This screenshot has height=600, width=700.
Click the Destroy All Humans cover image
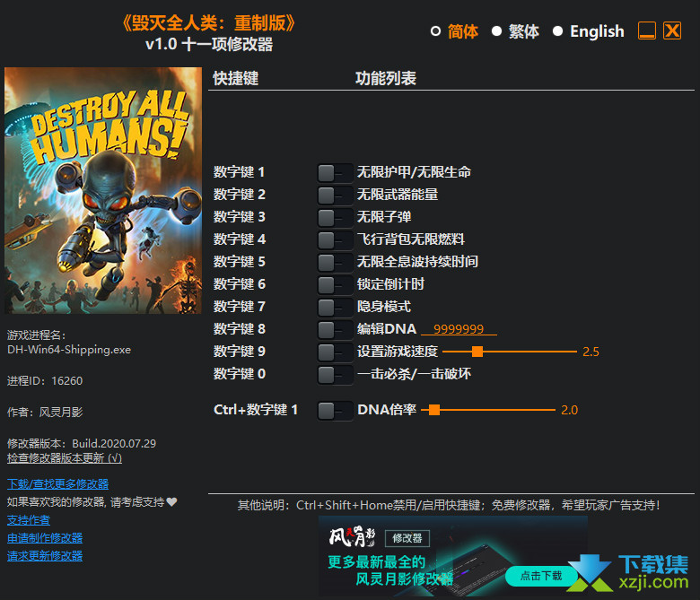103,190
